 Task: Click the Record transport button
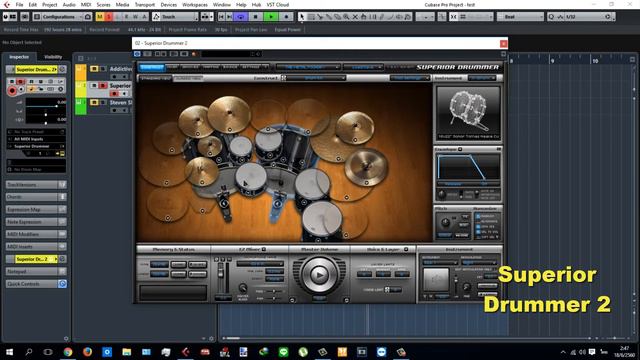pyautogui.click(x=286, y=17)
